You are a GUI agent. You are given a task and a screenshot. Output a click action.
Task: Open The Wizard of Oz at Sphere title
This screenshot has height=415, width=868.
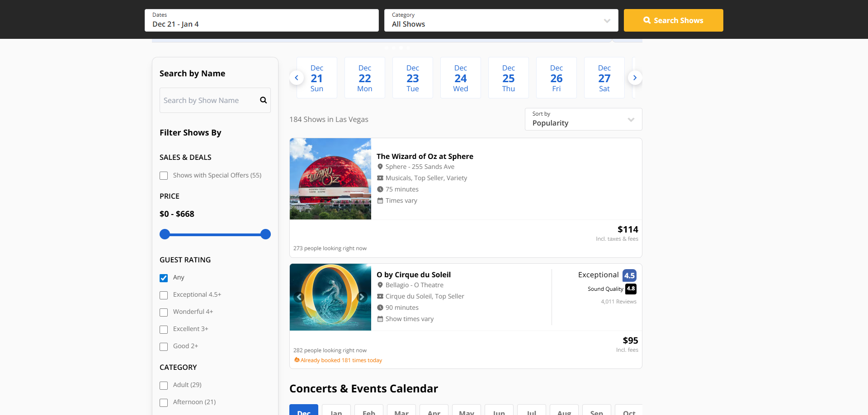pos(425,156)
